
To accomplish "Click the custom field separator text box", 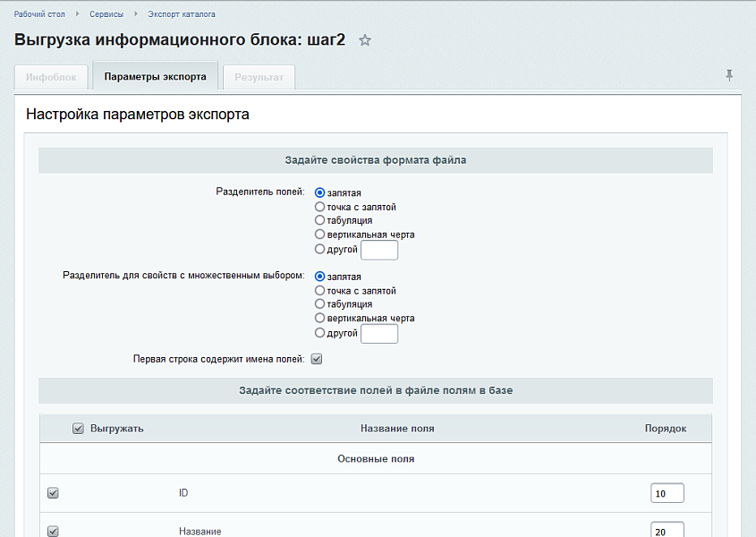I will click(379, 249).
